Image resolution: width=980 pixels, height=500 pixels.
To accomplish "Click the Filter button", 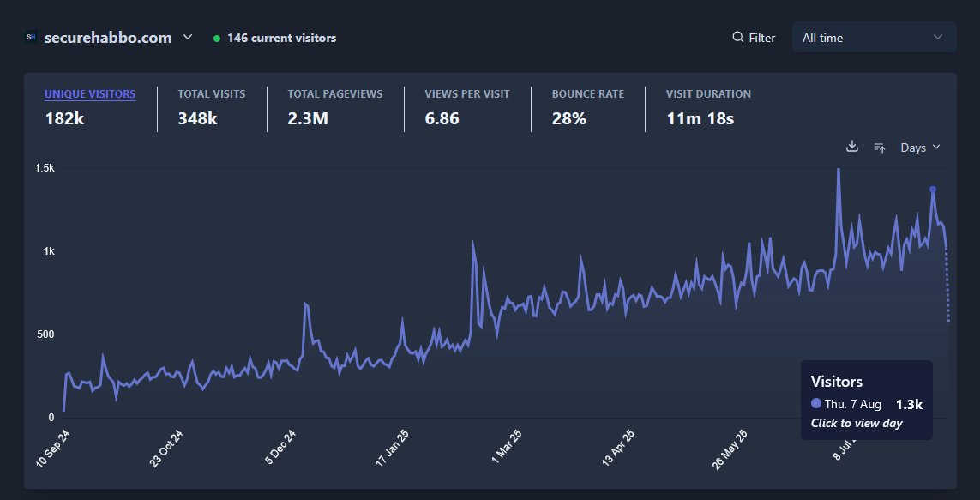I will pyautogui.click(x=754, y=37).
